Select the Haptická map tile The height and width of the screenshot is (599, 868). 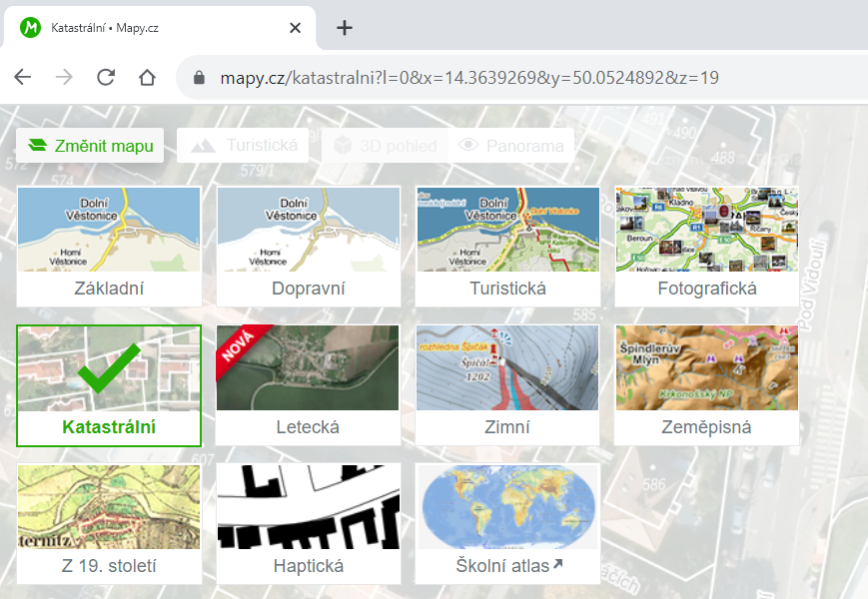point(309,524)
